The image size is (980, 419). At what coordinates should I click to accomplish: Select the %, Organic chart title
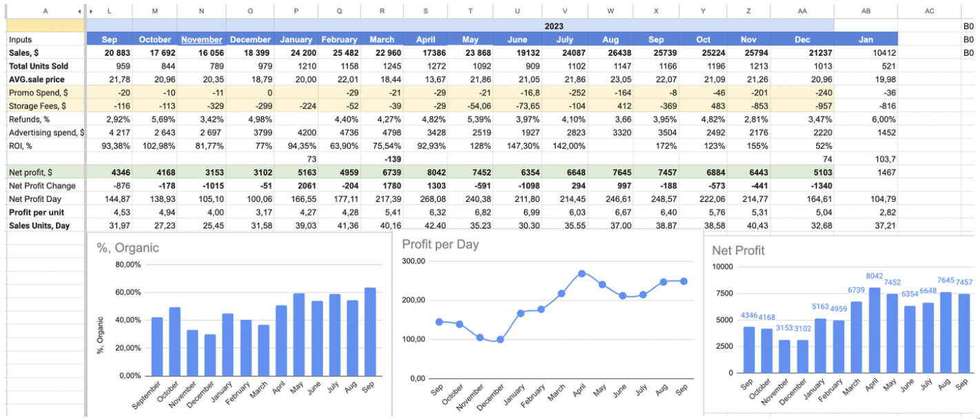pos(127,248)
